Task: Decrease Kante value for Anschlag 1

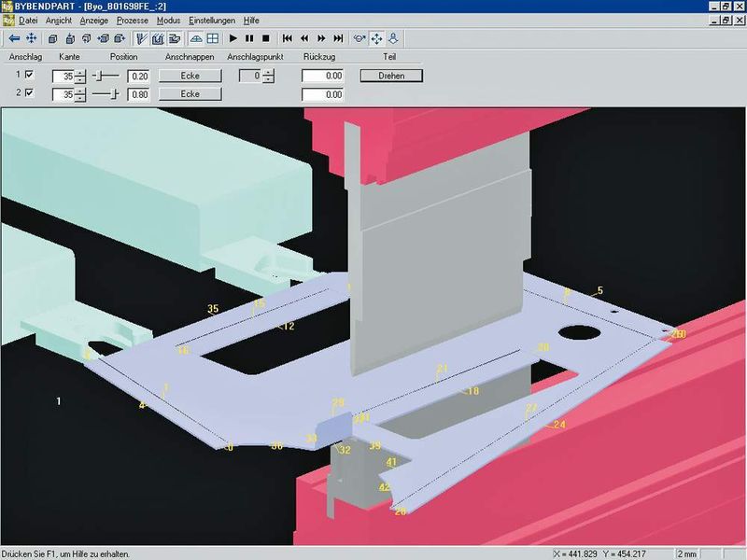Action: [x=80, y=79]
